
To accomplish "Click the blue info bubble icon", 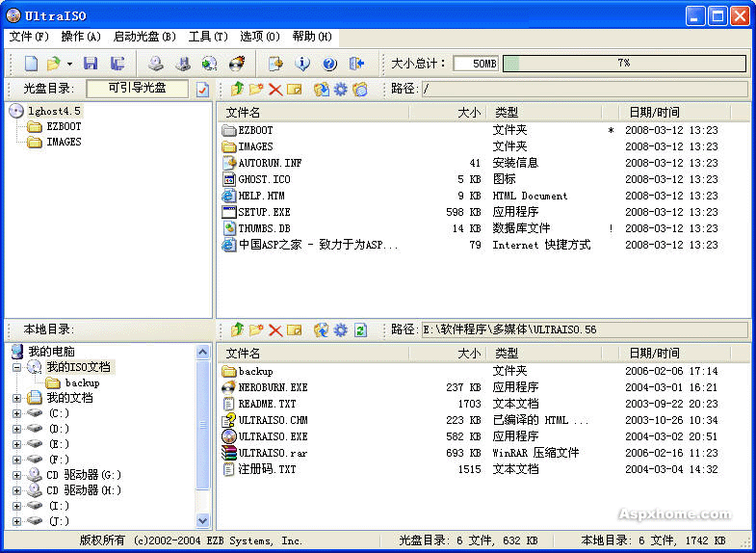I will [x=302, y=64].
